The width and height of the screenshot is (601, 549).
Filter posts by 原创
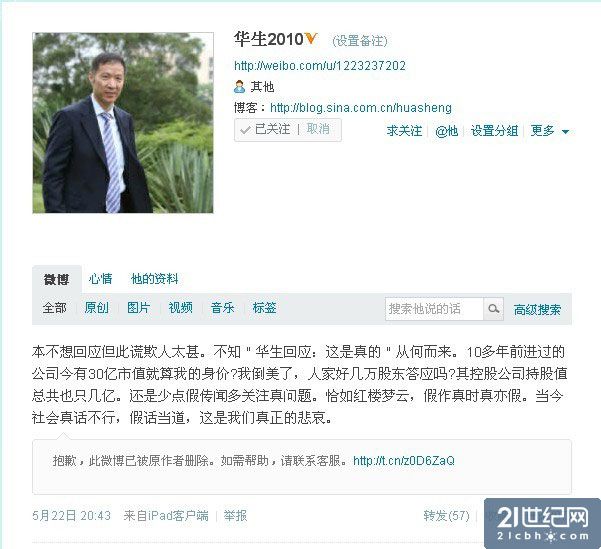coord(97,308)
